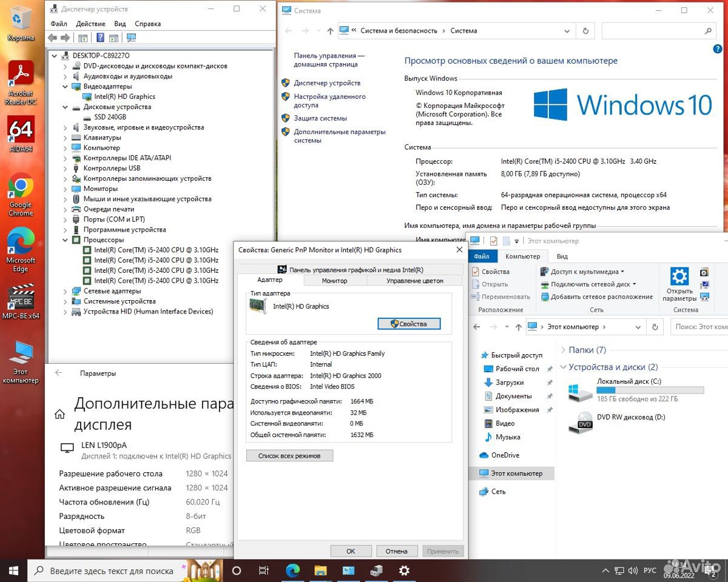This screenshot has height=582, width=728.
Task: Open Microsoft Edge desktop shortcut
Action: (x=21, y=250)
